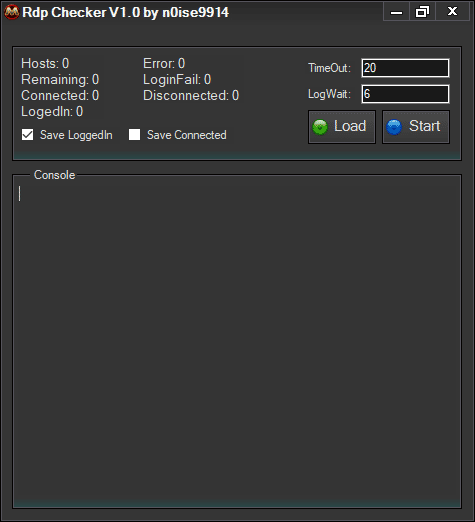Click the 'TimeOut:' label
The image size is (475, 522).
329,68
